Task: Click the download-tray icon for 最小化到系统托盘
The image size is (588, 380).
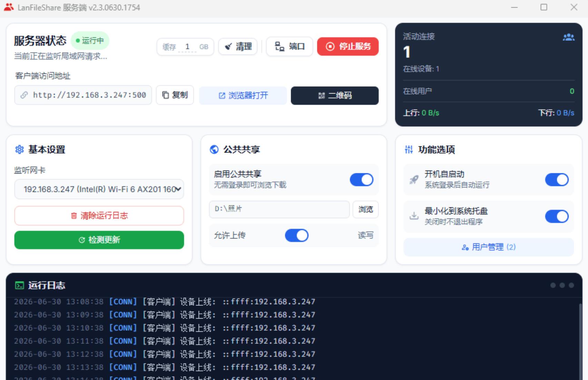Action: pyautogui.click(x=414, y=216)
